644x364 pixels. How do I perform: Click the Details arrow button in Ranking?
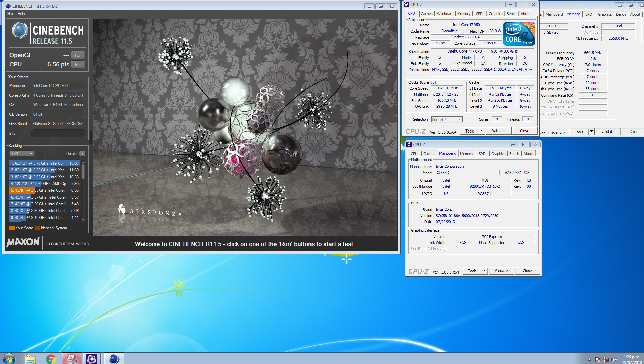(x=82, y=154)
